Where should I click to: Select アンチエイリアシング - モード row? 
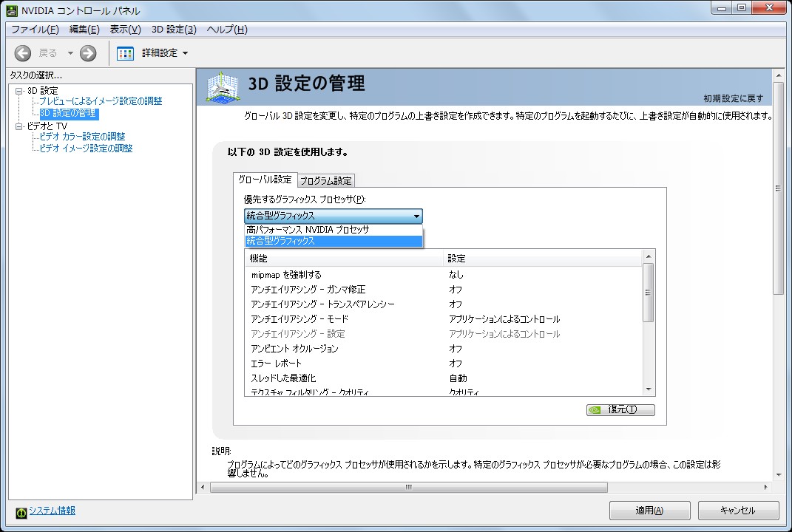coord(443,319)
